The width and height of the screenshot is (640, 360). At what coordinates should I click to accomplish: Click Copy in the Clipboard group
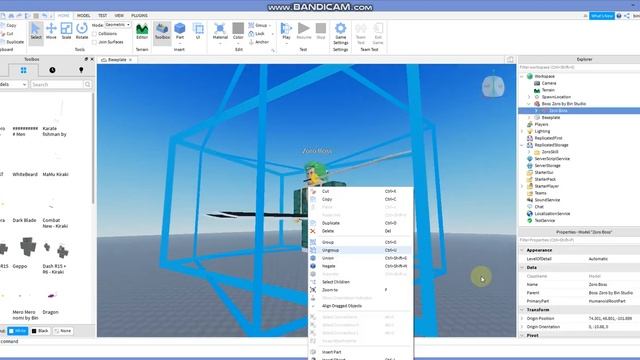pos(9,25)
